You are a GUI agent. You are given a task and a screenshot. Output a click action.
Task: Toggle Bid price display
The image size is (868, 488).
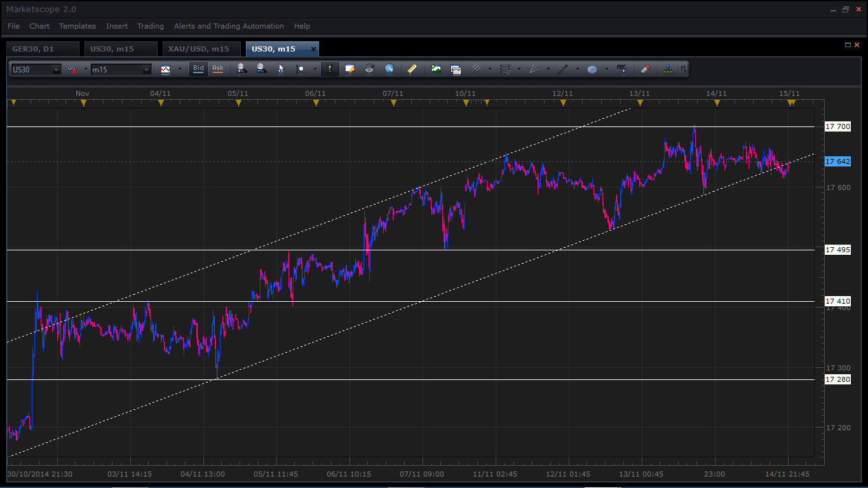tap(199, 69)
